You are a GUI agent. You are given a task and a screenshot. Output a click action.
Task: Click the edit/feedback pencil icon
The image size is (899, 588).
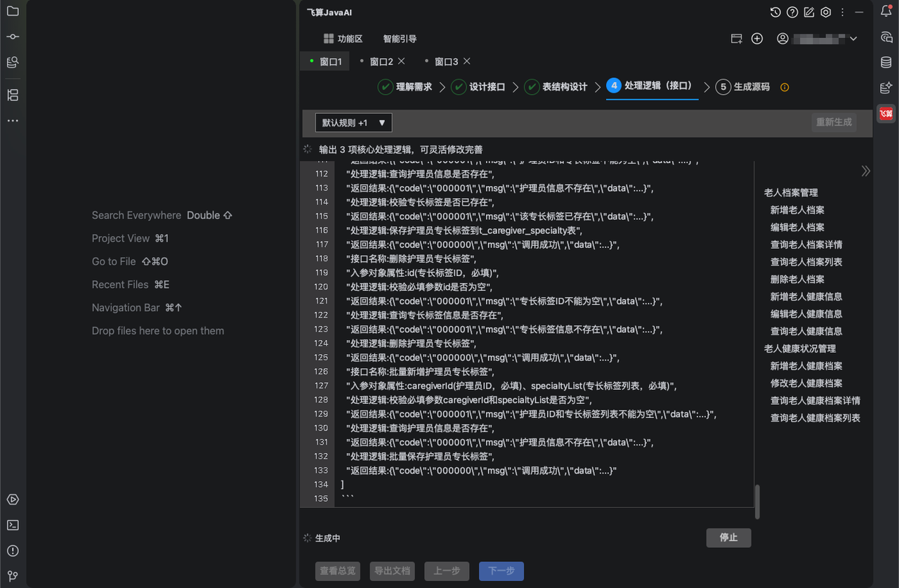coord(809,12)
